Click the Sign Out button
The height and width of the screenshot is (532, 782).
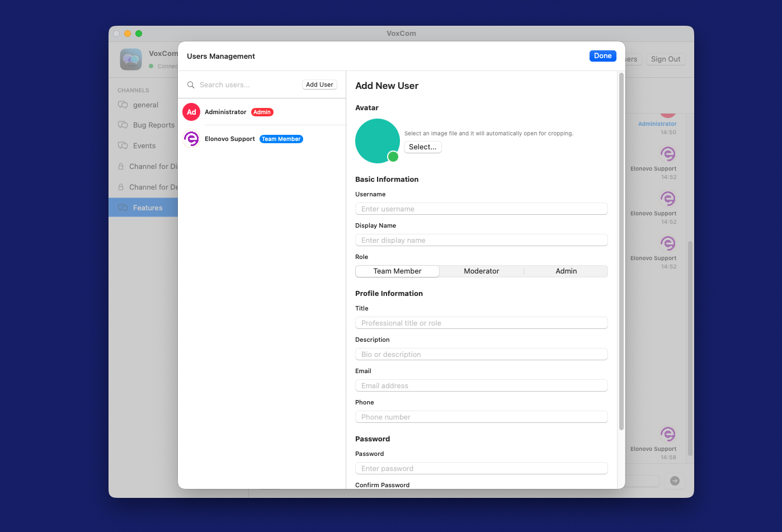[x=666, y=59]
